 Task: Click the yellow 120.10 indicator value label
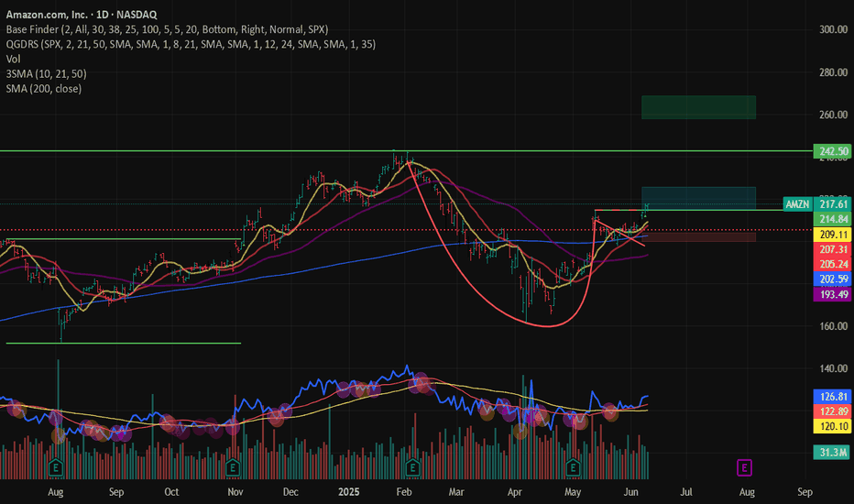[832, 426]
